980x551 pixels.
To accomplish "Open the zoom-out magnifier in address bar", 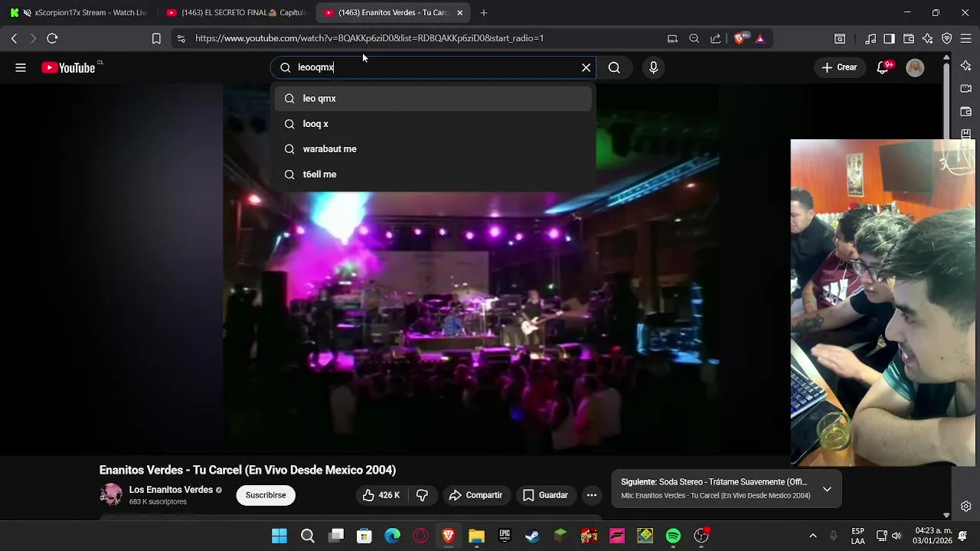I will [x=694, y=38].
